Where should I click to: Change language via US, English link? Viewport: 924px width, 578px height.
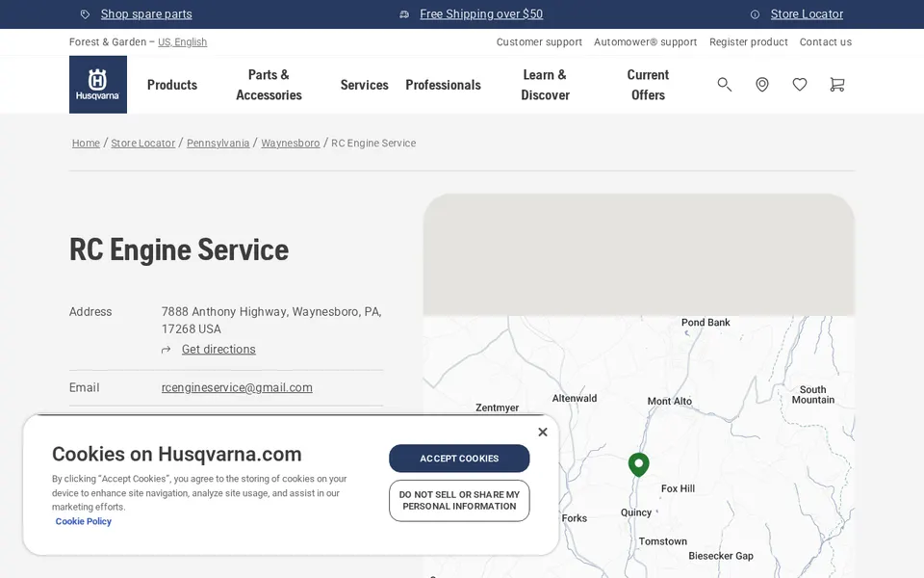click(182, 41)
